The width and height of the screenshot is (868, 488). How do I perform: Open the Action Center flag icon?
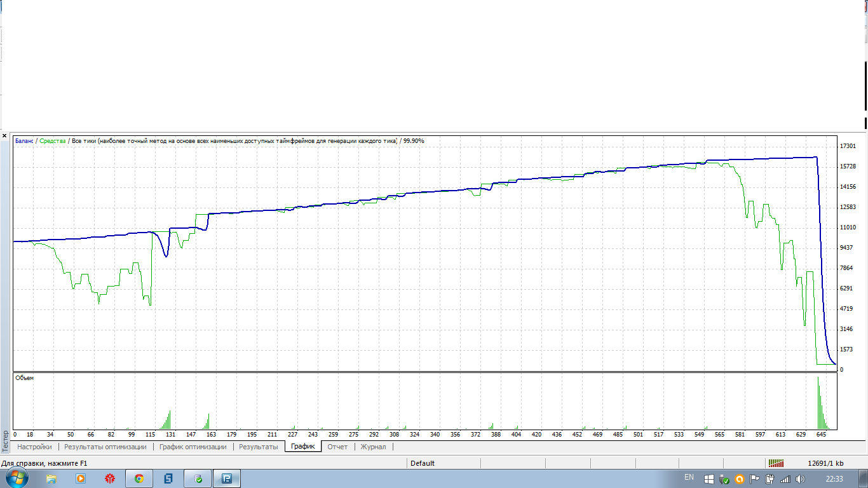pos(755,479)
